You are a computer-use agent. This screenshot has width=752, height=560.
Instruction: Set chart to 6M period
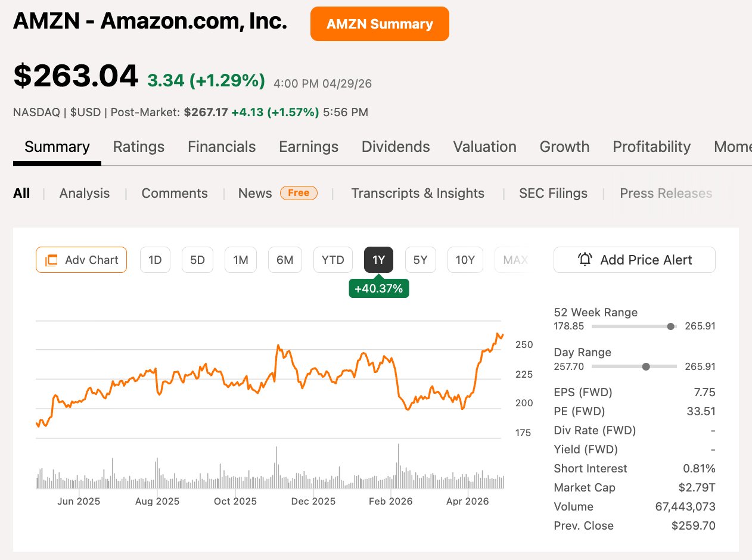[x=285, y=260]
